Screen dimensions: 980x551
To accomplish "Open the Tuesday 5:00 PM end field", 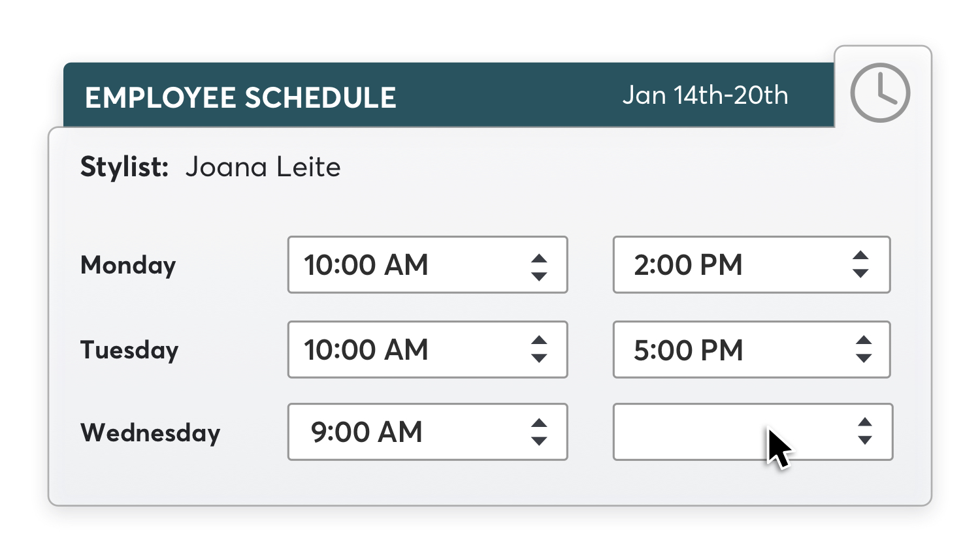I will (x=725, y=350).
